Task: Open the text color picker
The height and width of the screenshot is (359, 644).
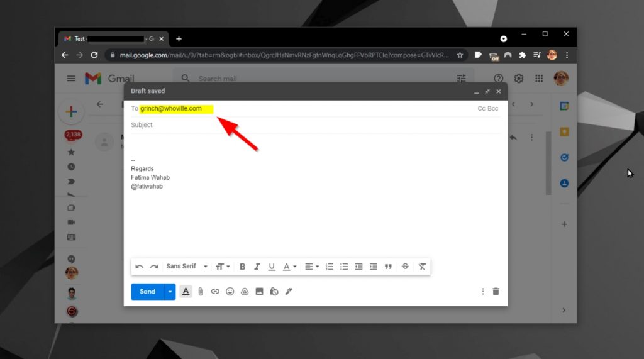Action: coord(289,267)
